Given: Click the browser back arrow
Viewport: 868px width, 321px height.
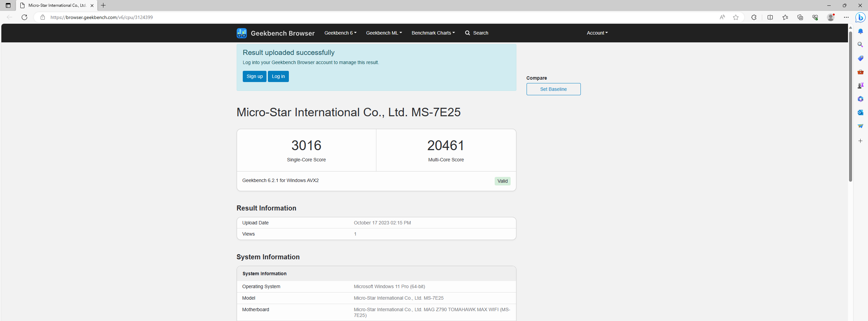Looking at the screenshot, I should coord(9,17).
